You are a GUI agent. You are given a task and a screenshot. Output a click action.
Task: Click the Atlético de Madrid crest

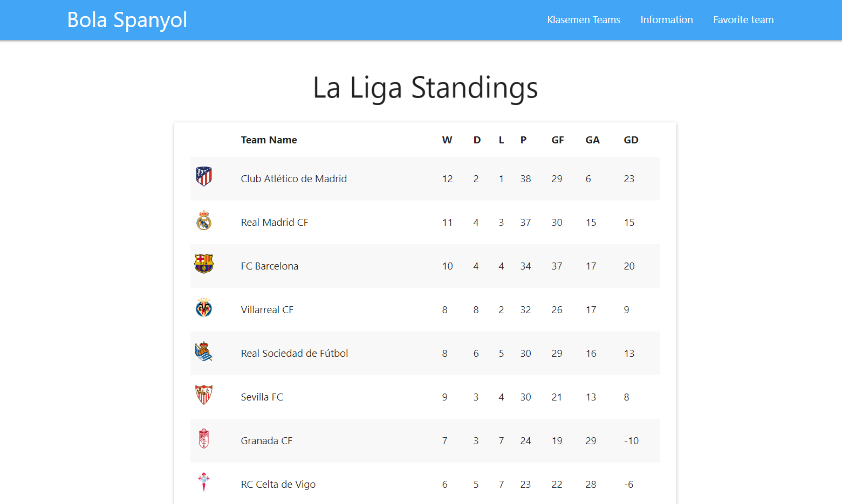click(204, 177)
